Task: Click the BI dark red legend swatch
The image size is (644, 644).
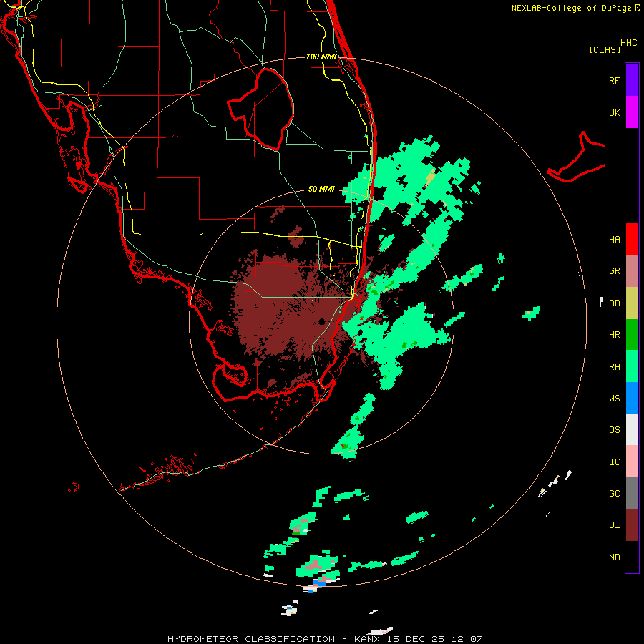Action: point(632,525)
